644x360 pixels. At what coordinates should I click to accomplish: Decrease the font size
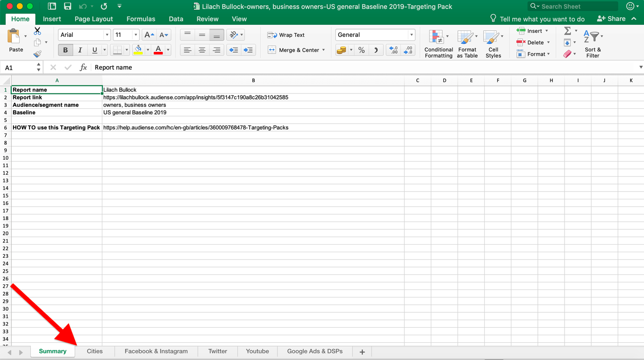point(164,35)
